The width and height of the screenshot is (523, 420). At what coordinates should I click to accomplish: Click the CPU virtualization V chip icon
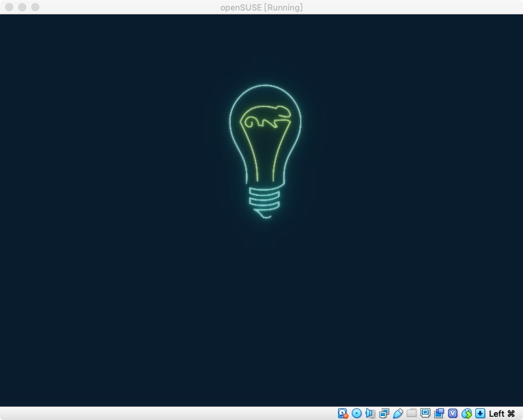coord(452,413)
